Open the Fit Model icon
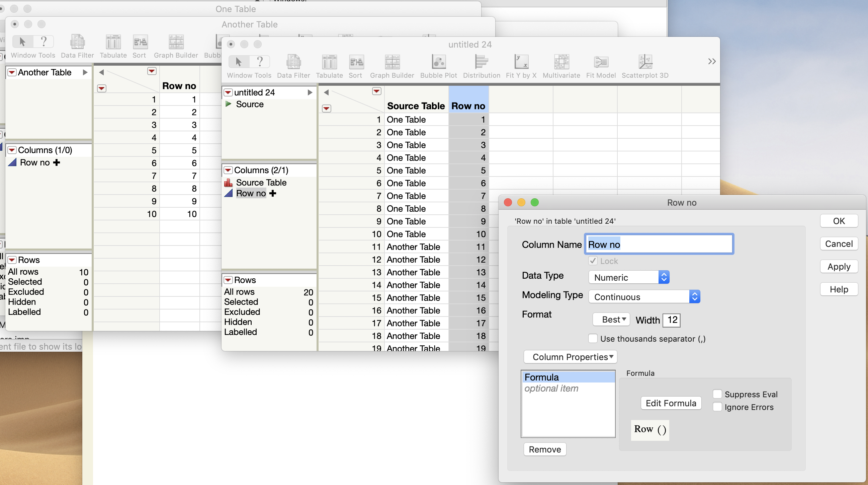The height and width of the screenshot is (485, 868). click(x=600, y=62)
